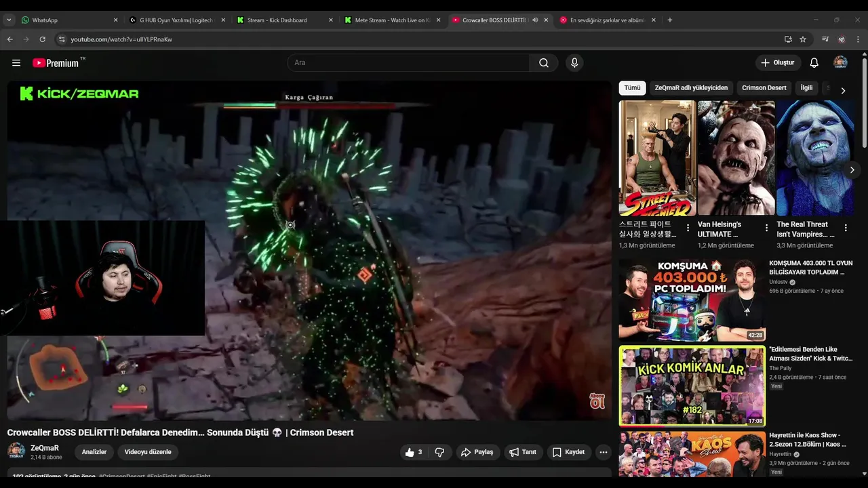Select the Tümü filter chip

pyautogui.click(x=632, y=88)
